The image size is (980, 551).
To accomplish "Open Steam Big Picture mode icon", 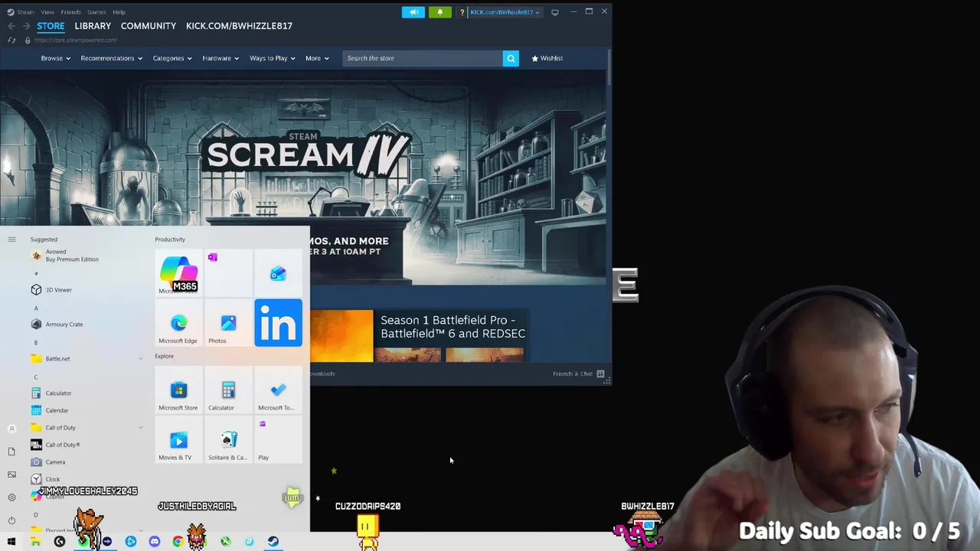I will pos(555,12).
